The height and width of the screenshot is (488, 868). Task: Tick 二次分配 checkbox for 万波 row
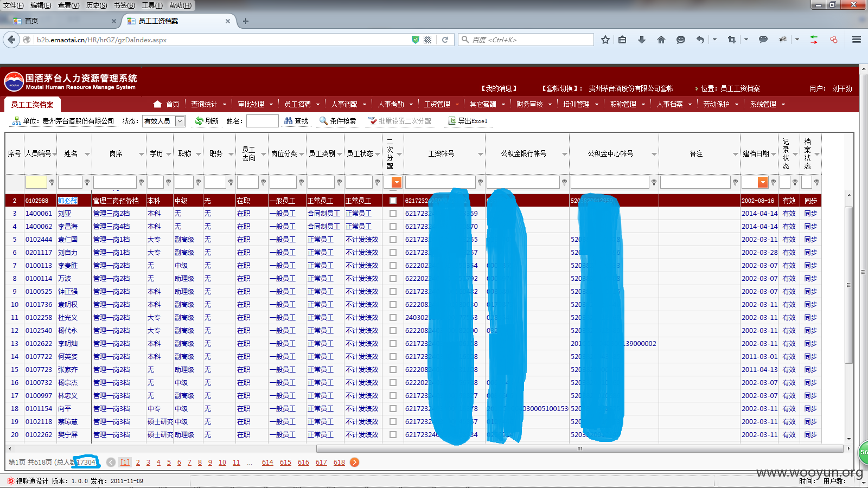[393, 279]
